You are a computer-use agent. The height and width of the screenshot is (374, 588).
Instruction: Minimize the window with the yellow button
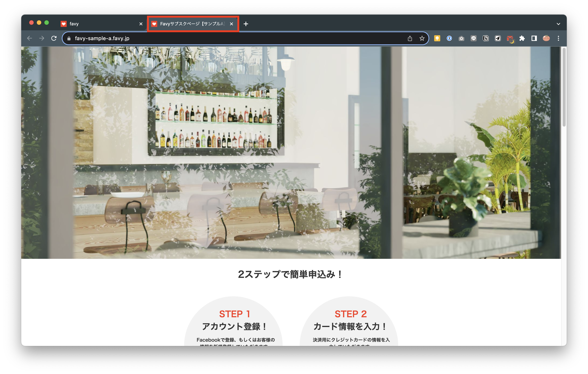(x=39, y=23)
